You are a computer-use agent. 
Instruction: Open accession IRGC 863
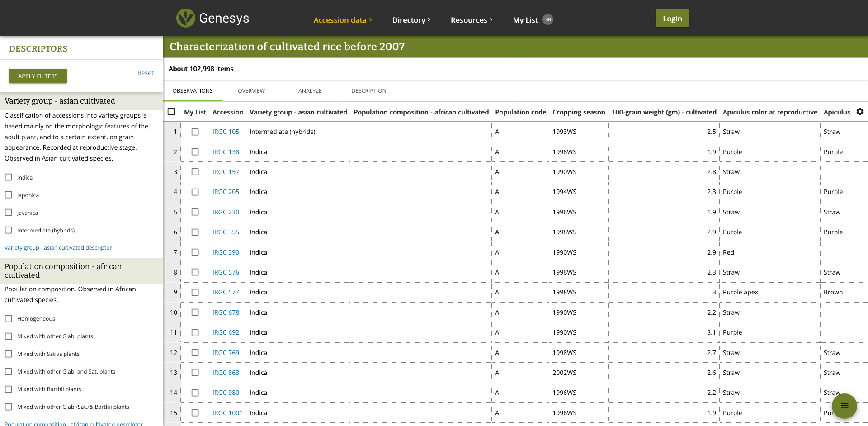(226, 373)
